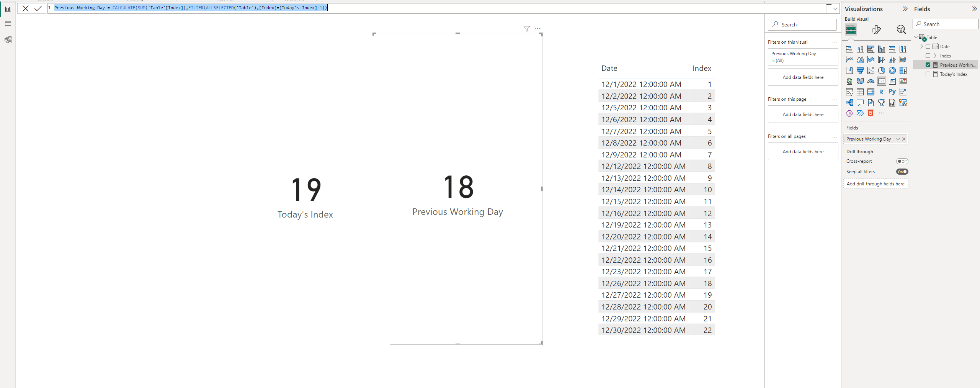980x388 pixels.
Task: Open the Analytics magnifier tab
Action: coord(901,30)
